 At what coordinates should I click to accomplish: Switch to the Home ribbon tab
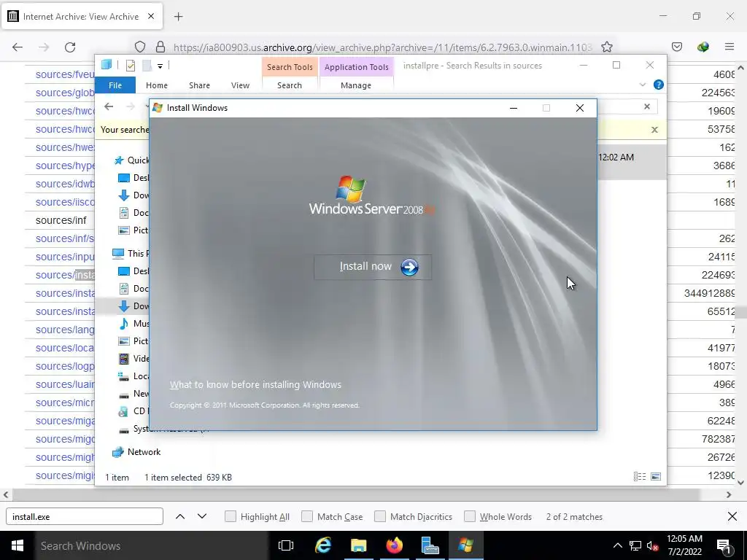tap(157, 85)
